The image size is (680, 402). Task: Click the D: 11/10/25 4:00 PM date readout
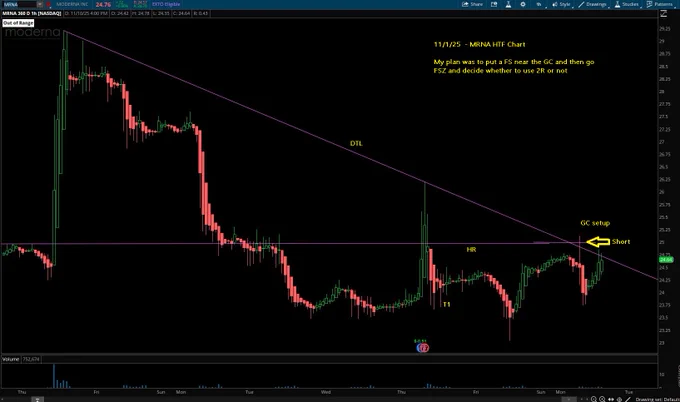coord(86,13)
